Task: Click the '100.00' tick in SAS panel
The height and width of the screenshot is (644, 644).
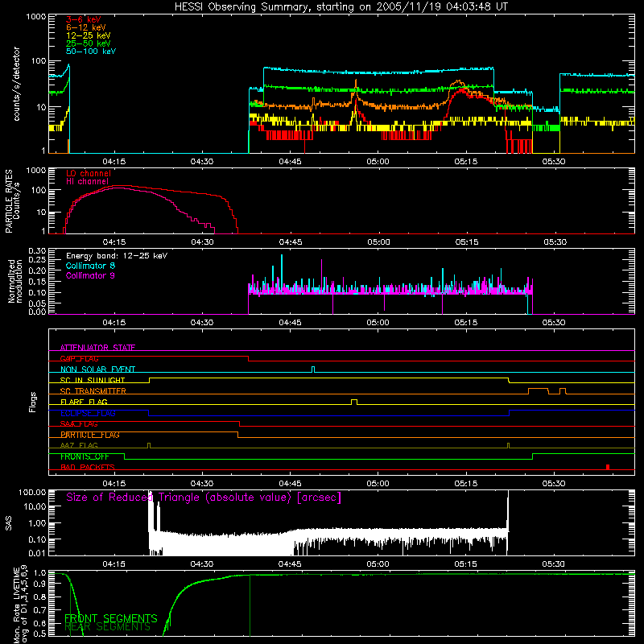Action: 32,492
